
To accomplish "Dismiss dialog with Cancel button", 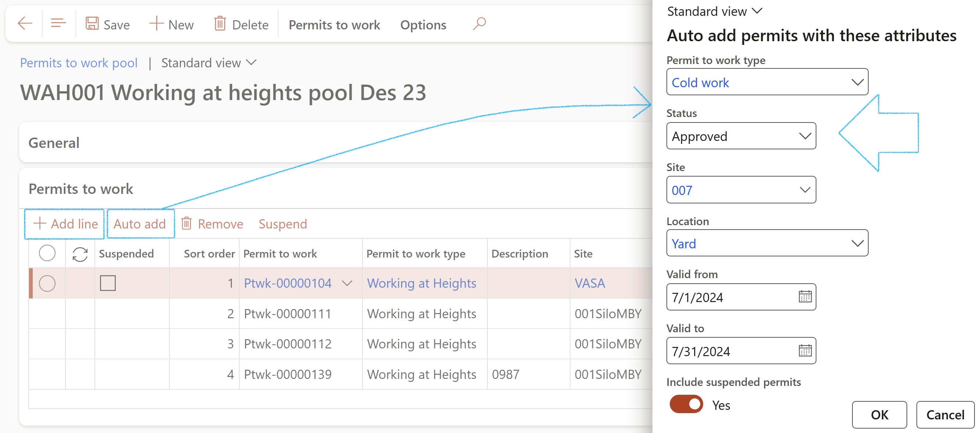I will pyautogui.click(x=945, y=414).
